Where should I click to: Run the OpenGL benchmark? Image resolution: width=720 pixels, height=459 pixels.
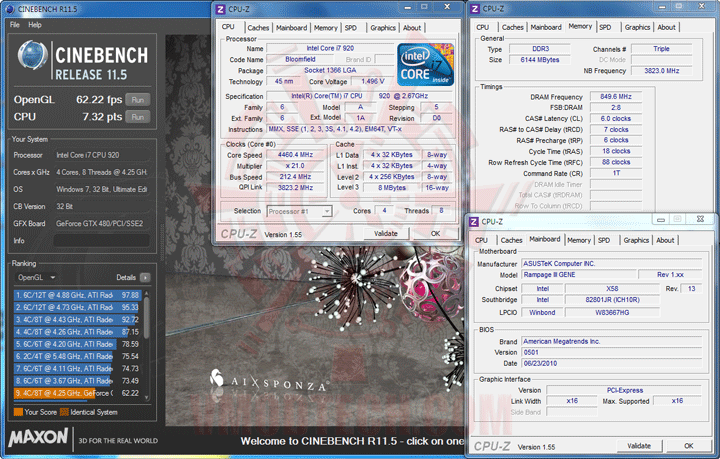coord(138,100)
